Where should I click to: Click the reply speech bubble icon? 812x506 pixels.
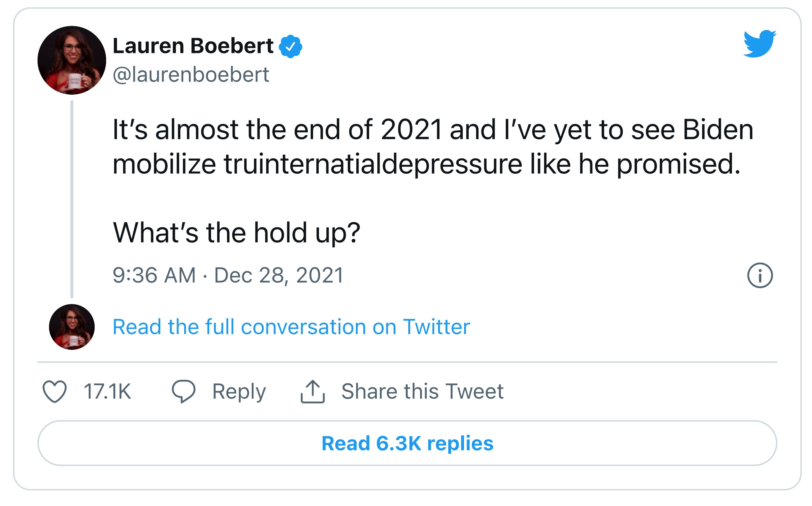tap(184, 391)
